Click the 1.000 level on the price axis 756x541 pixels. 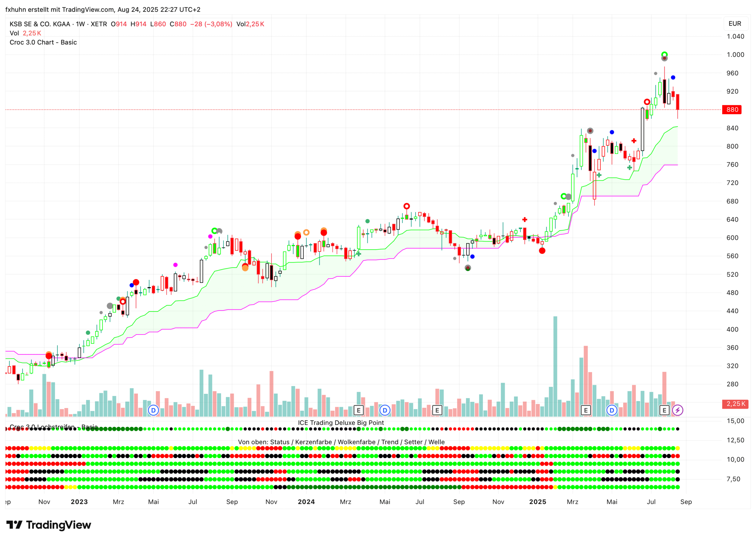(735, 55)
